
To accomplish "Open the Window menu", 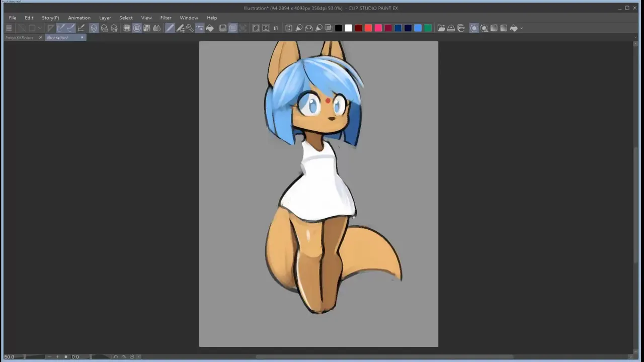I will click(x=189, y=18).
